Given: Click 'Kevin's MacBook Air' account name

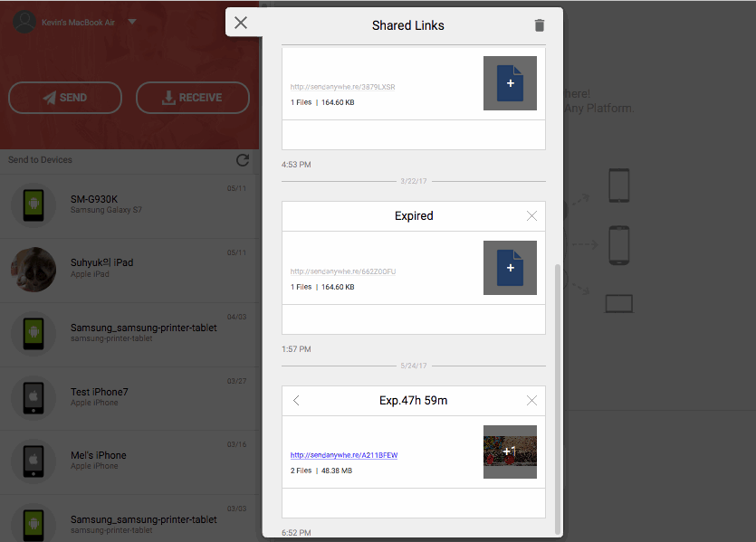Looking at the screenshot, I should point(78,23).
